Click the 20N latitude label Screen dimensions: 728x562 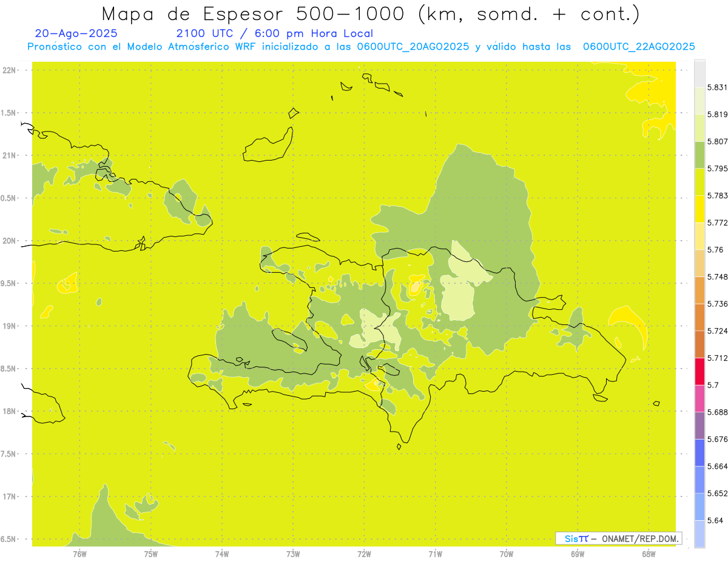[9, 241]
